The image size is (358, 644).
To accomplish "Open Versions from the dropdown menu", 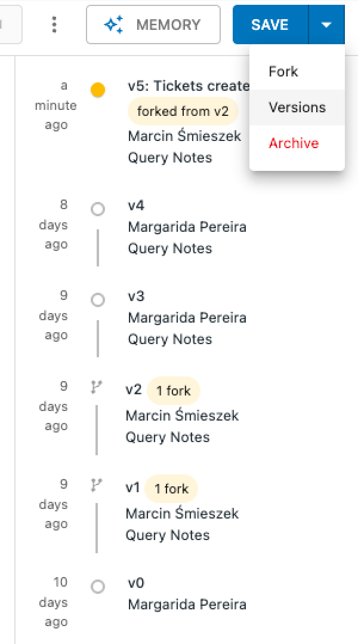I will point(297,108).
